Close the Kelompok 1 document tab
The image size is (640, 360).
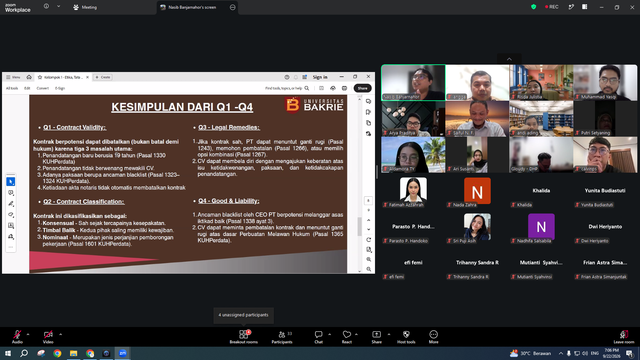pyautogui.click(x=87, y=77)
